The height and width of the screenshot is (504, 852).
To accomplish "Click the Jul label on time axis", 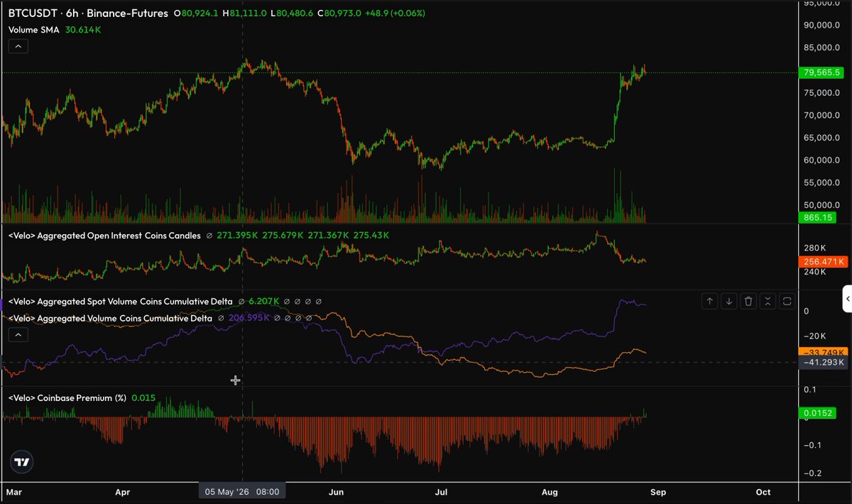I will pos(441,491).
